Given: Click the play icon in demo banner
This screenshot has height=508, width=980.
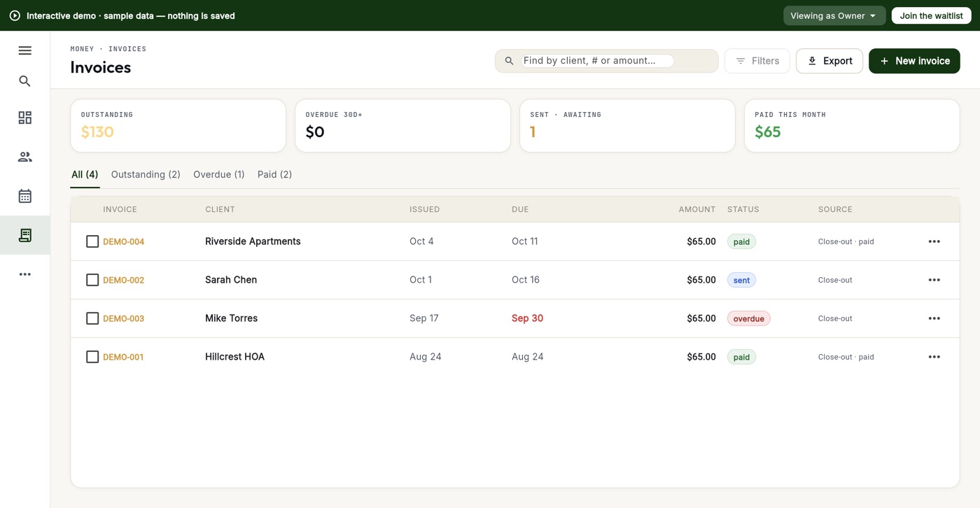Looking at the screenshot, I should pos(15,15).
